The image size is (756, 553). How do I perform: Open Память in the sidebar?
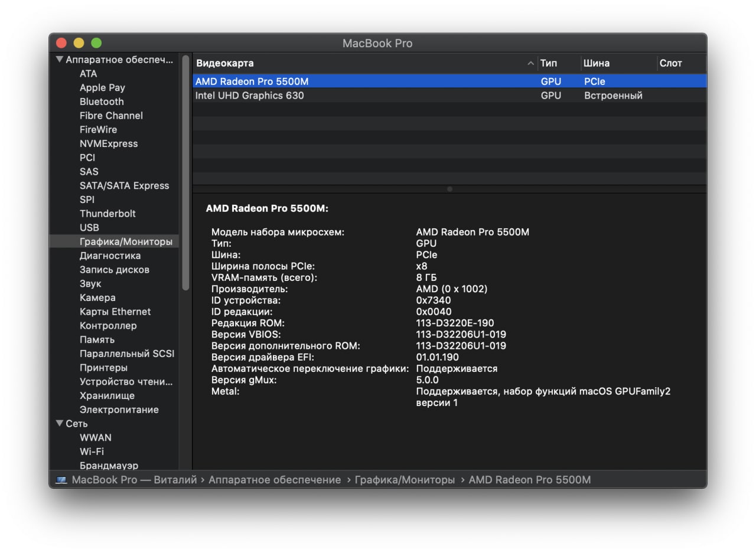point(97,339)
